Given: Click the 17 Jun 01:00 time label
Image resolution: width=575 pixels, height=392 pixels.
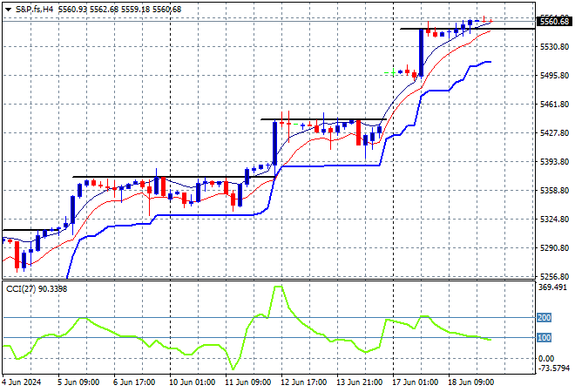Looking at the screenshot, I should pos(415,382).
